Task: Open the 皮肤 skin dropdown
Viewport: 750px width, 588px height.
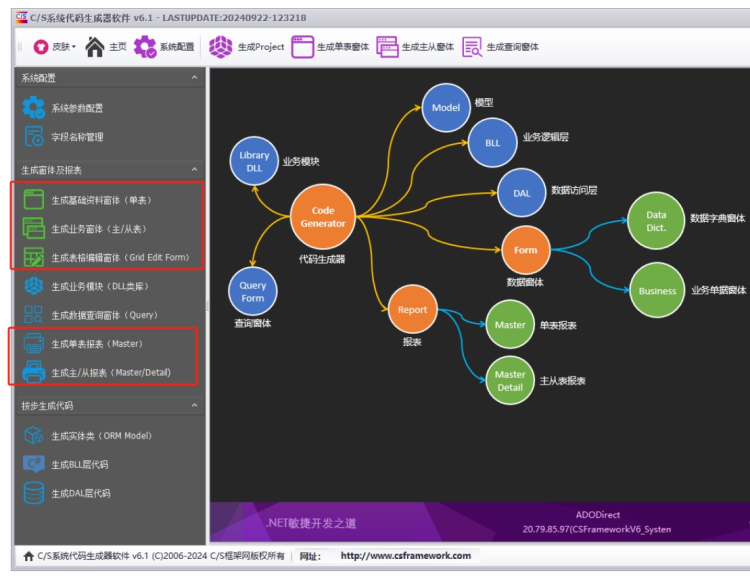Action: pyautogui.click(x=54, y=47)
